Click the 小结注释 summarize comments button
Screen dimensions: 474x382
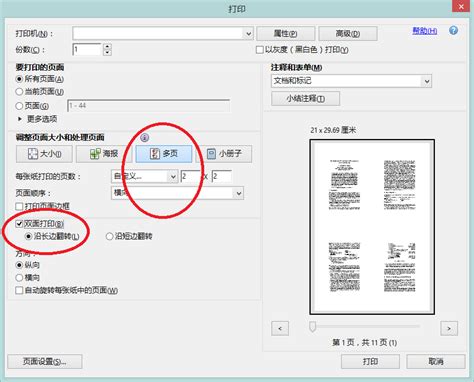pos(306,99)
